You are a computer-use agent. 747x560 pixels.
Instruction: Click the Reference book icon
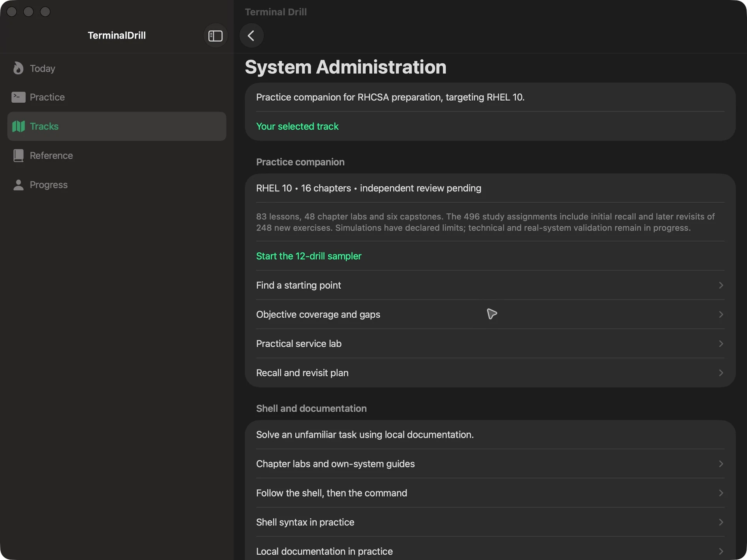click(x=18, y=156)
